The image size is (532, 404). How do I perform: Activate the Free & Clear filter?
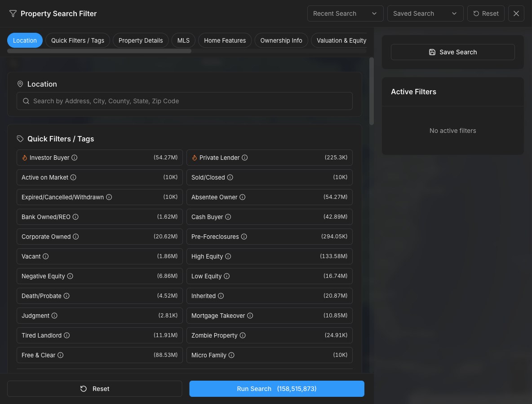(x=100, y=355)
